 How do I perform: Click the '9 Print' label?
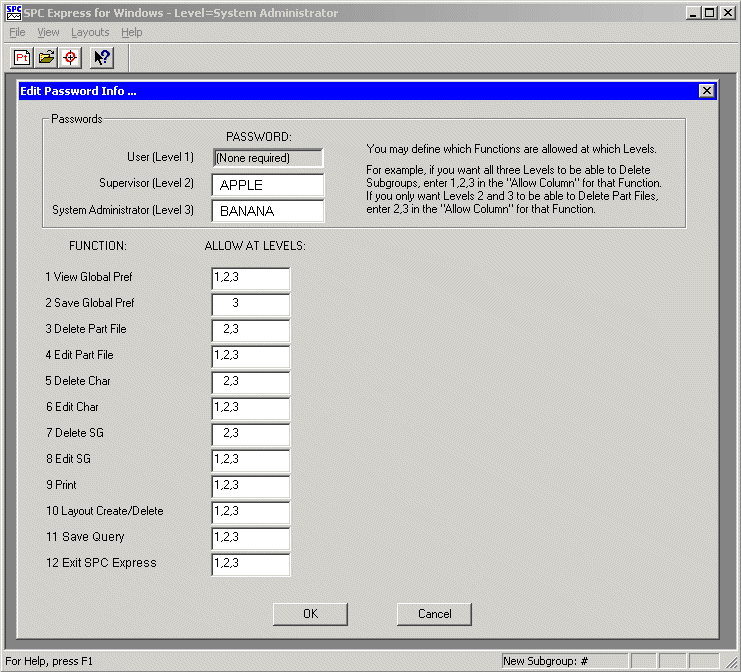coord(61,485)
